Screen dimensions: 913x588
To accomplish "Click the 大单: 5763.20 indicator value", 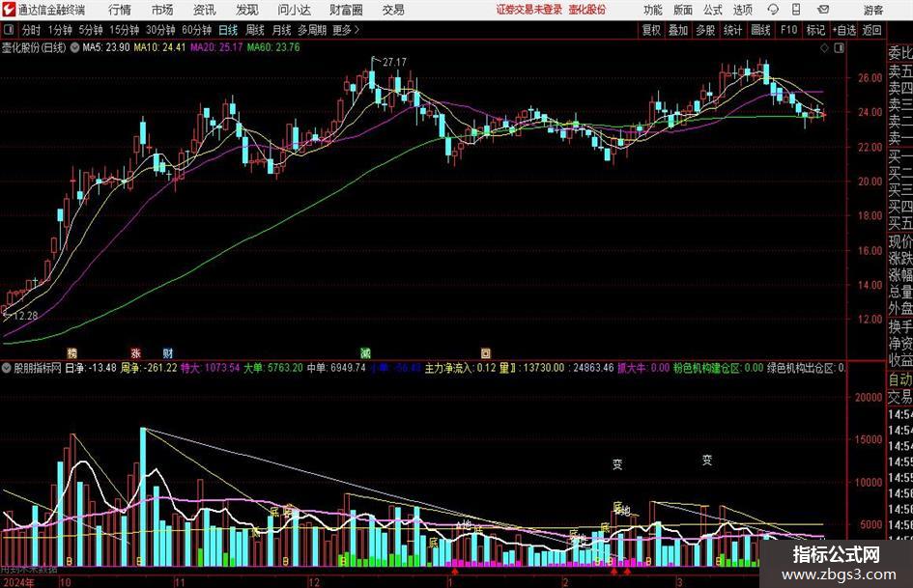I will (x=273, y=368).
